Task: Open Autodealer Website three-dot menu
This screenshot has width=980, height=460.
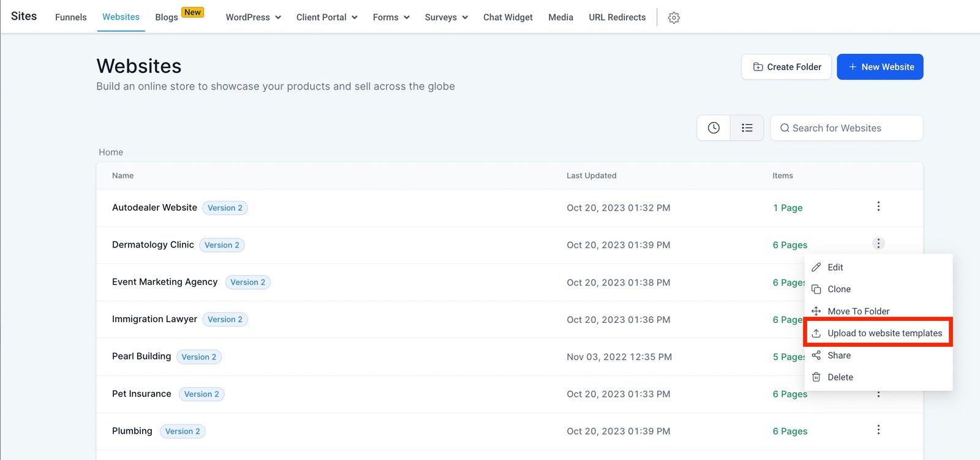Action: point(878,206)
